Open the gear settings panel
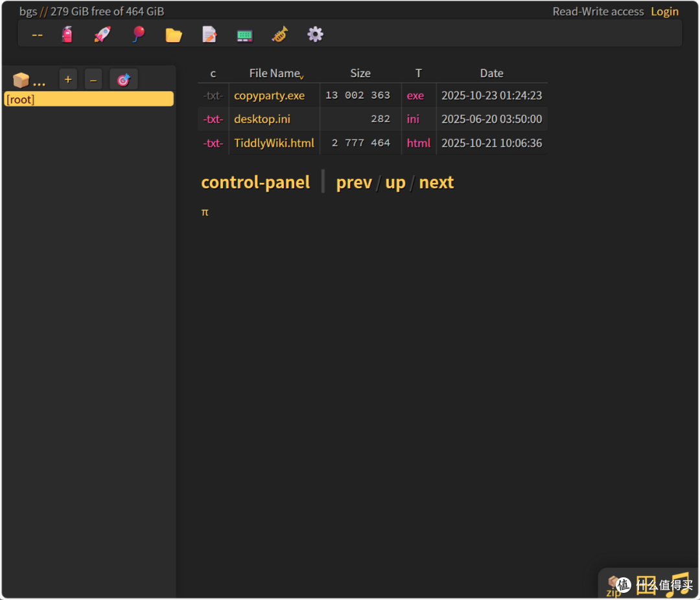The height and width of the screenshot is (600, 700). pos(315,34)
